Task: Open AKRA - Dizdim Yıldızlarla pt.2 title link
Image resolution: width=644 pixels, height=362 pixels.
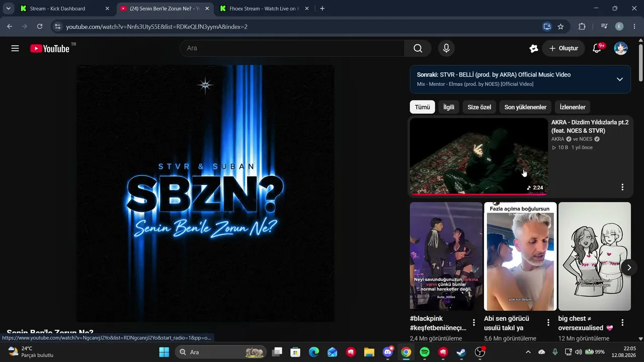Action: (x=590, y=126)
